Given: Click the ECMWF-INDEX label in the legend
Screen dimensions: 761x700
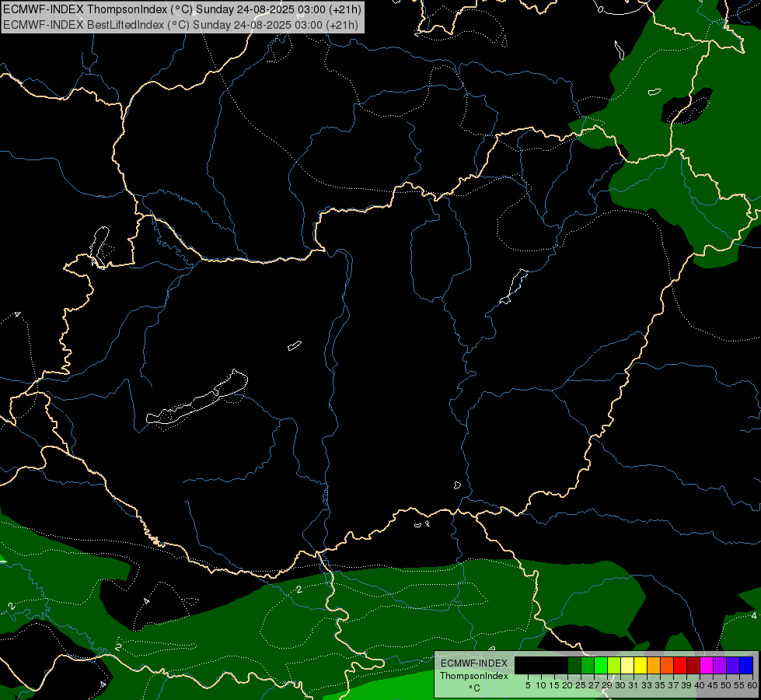Looking at the screenshot, I should (x=474, y=663).
